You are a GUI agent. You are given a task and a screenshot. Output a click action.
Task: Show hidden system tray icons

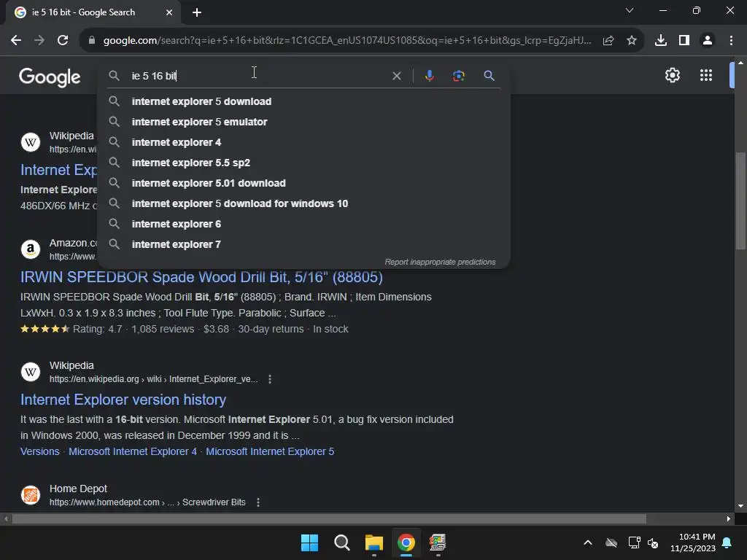pyautogui.click(x=588, y=542)
